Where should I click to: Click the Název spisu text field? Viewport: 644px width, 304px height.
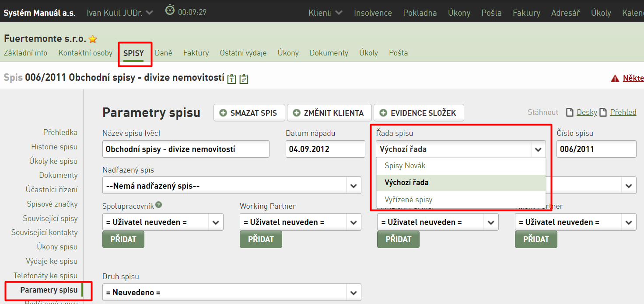(x=186, y=149)
